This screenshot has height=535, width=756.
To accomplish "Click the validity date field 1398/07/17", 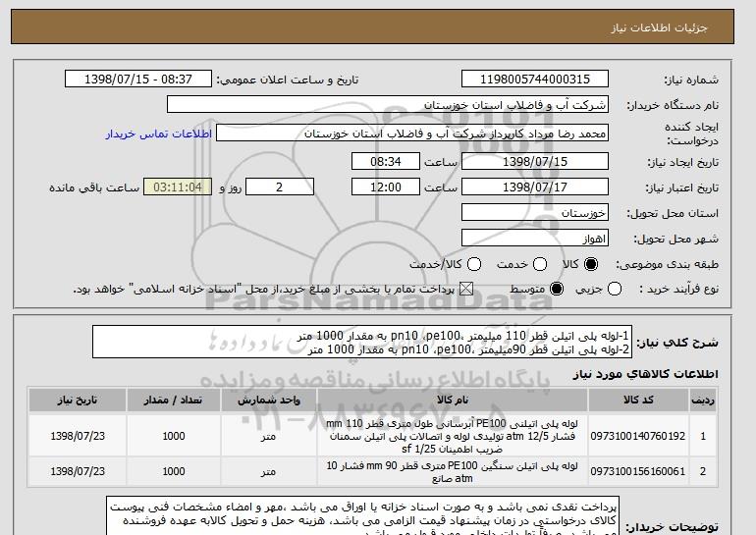I will coord(535,187).
